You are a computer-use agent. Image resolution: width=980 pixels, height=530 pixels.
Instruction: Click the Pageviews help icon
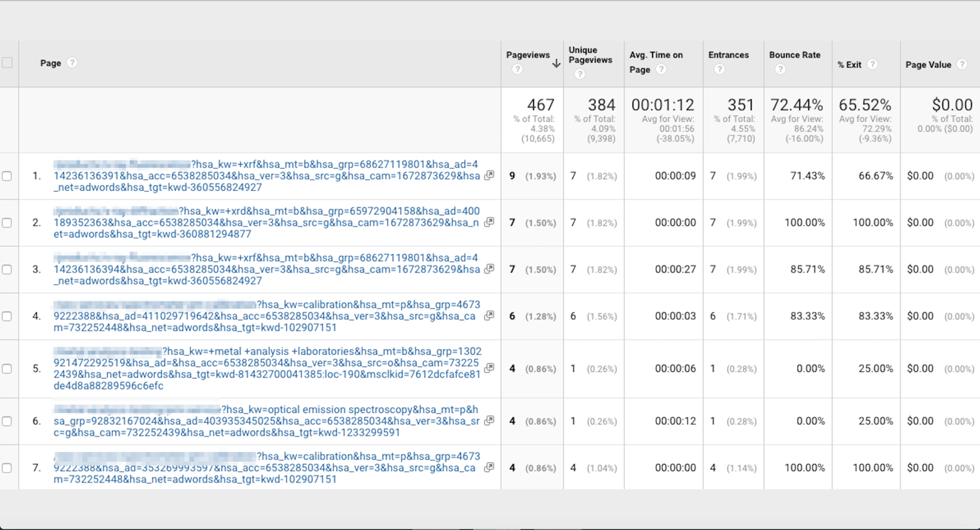click(518, 70)
